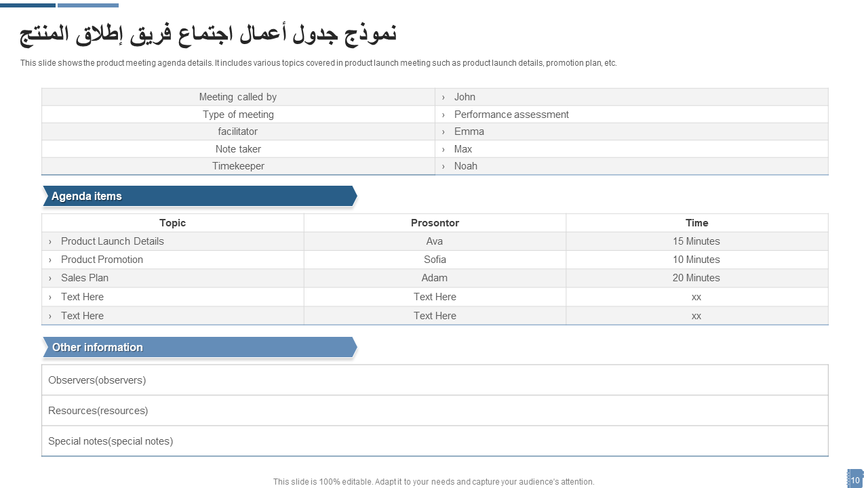Screen dimensions: 868x488
Task: Select the slide description subtitle text
Action: tap(319, 63)
